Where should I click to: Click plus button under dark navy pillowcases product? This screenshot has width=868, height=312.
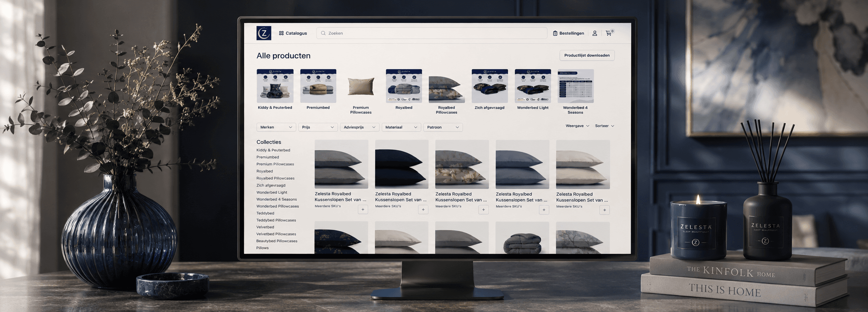click(x=423, y=210)
